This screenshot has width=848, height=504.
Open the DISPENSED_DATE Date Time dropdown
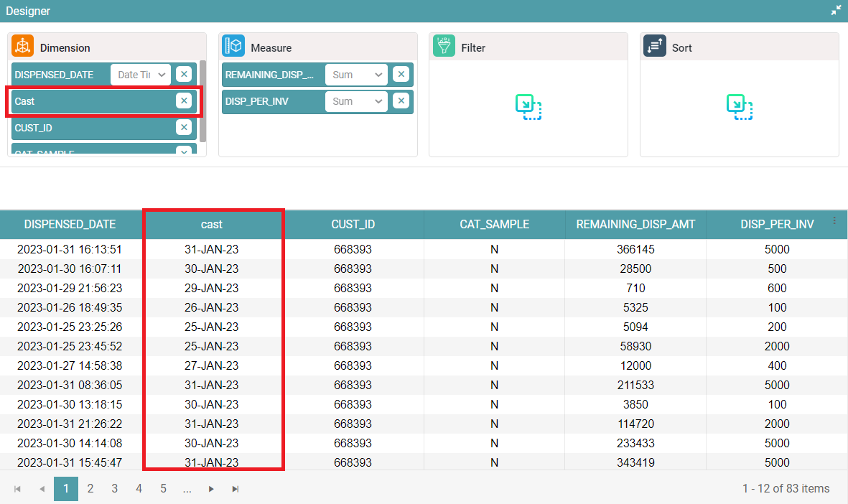[x=141, y=75]
